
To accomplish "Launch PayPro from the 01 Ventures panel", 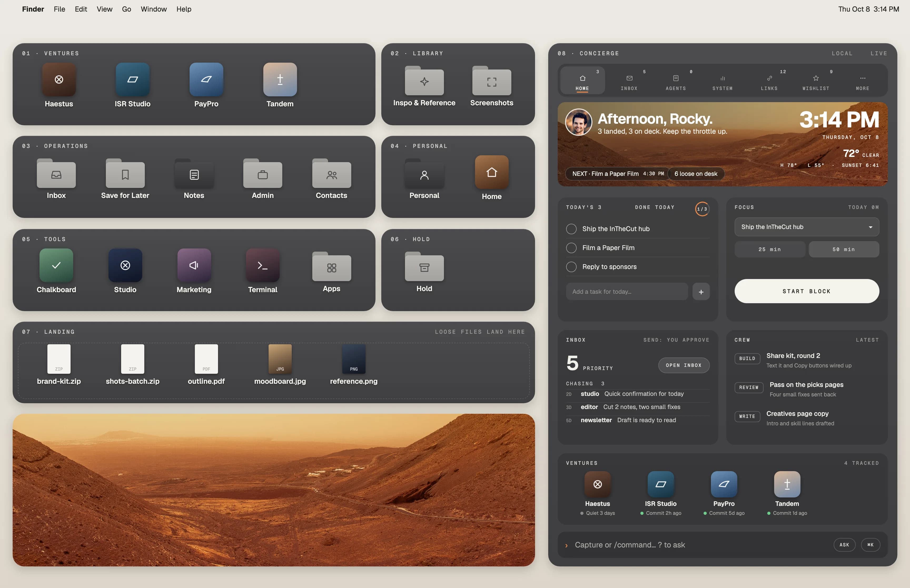I will 206,79.
